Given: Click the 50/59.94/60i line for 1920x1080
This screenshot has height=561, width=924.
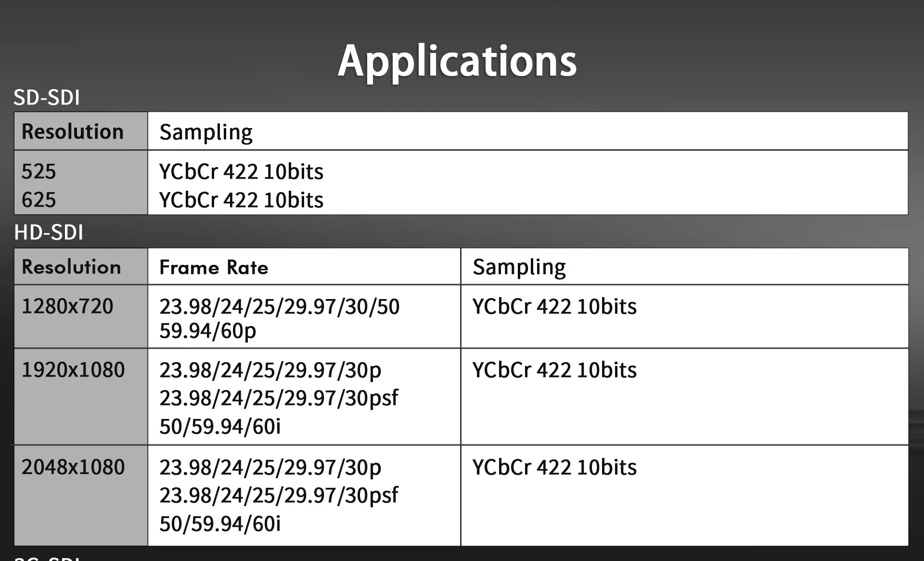Looking at the screenshot, I should (x=220, y=427).
